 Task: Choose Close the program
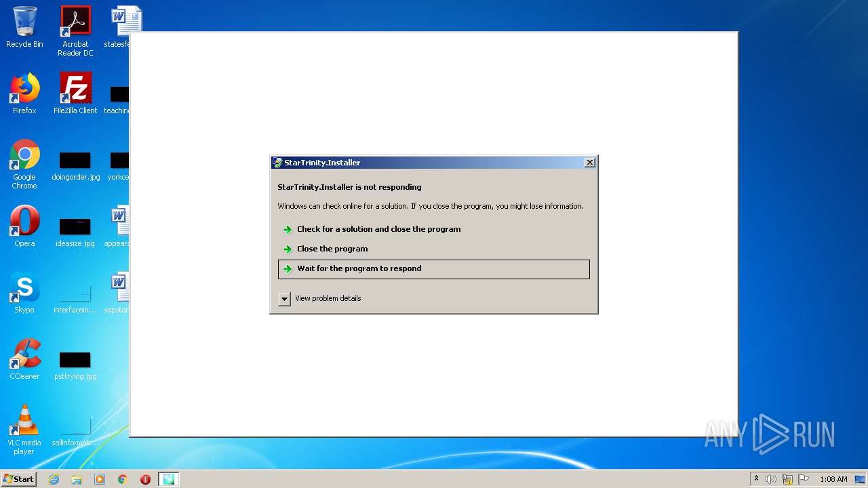[x=434, y=249]
